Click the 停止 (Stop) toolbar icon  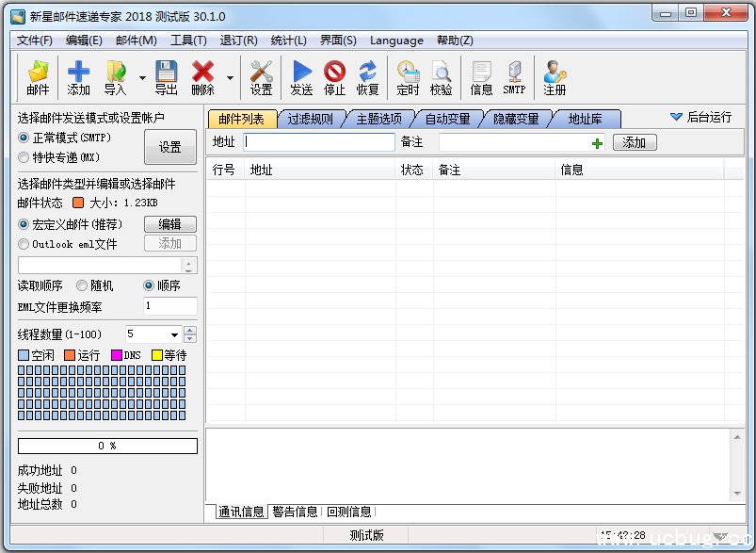tap(334, 77)
